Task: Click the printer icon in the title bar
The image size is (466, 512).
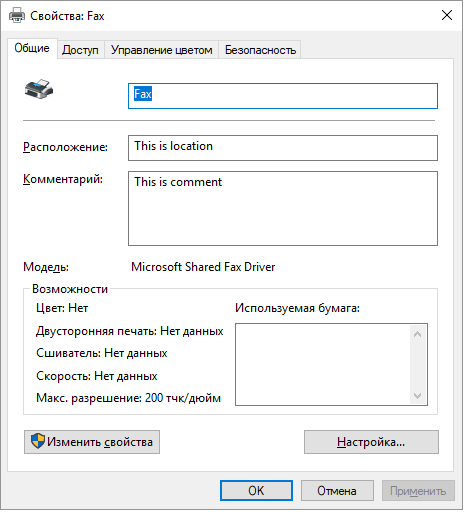Action: [17, 15]
